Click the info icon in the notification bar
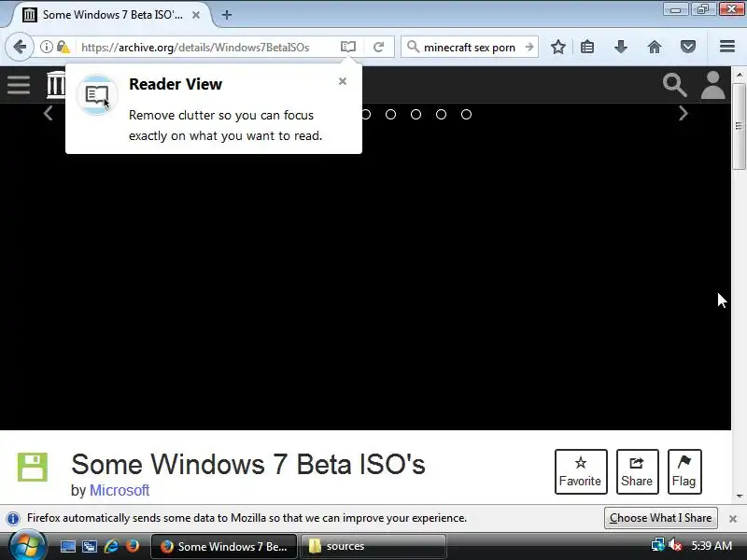The height and width of the screenshot is (560, 747). pos(13,518)
